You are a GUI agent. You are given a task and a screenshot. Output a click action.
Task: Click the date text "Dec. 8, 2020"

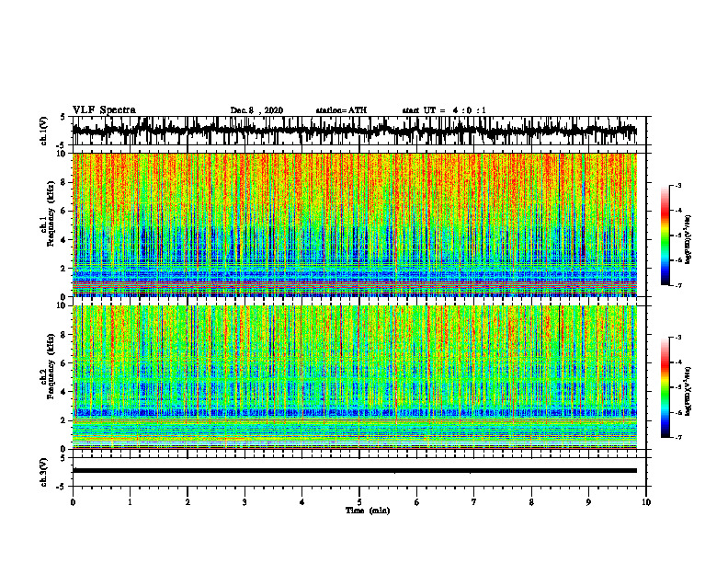coord(256,110)
